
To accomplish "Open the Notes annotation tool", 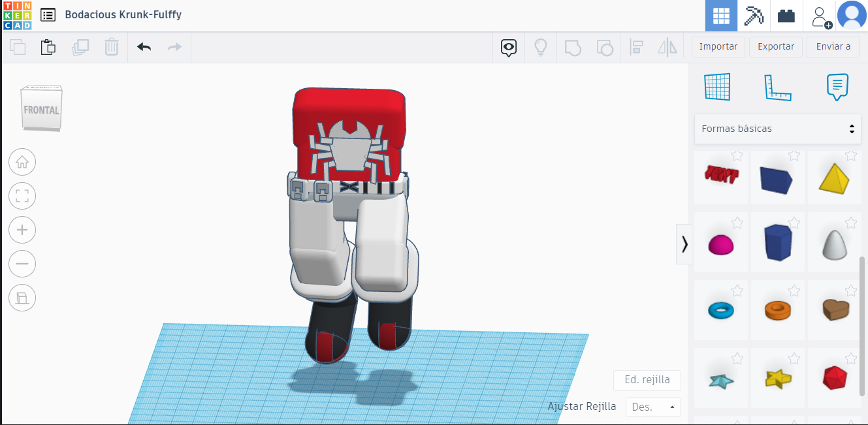I will pyautogui.click(x=837, y=87).
